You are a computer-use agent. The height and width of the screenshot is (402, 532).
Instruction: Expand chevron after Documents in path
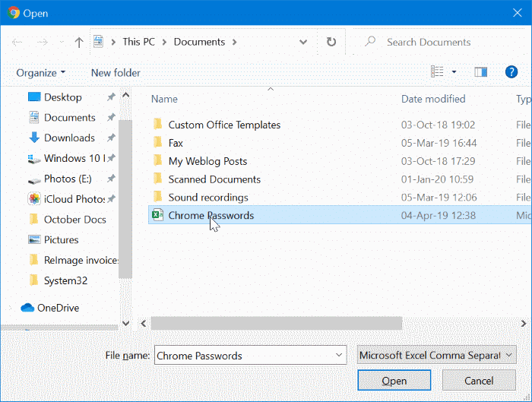(234, 42)
